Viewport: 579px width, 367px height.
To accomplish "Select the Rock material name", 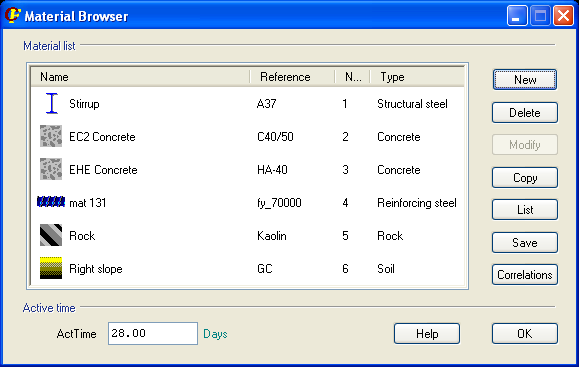I will pyautogui.click(x=82, y=236).
